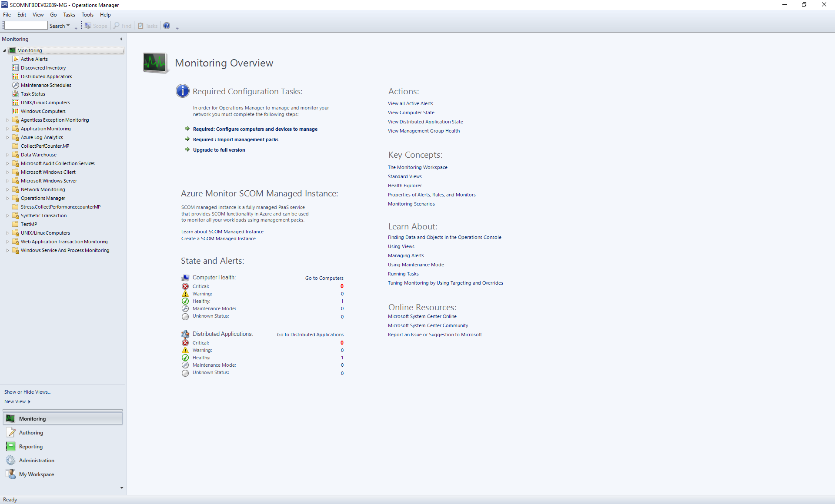Expand the Network Monitoring tree node
Image resolution: width=835 pixels, height=504 pixels.
point(5,189)
